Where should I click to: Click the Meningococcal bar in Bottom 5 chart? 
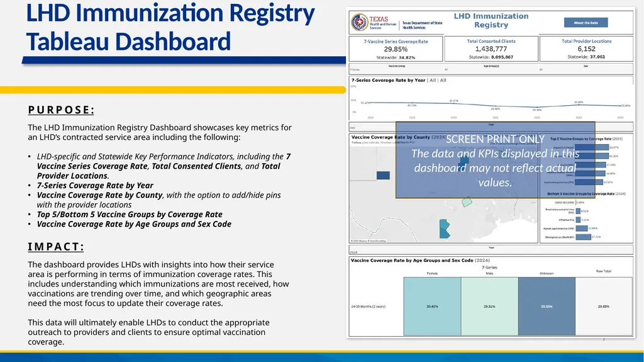pyautogui.click(x=583, y=237)
